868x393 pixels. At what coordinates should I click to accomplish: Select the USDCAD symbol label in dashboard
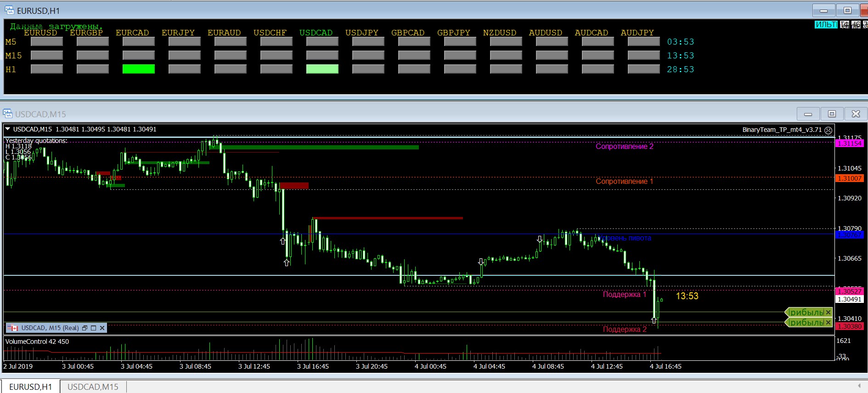click(316, 33)
